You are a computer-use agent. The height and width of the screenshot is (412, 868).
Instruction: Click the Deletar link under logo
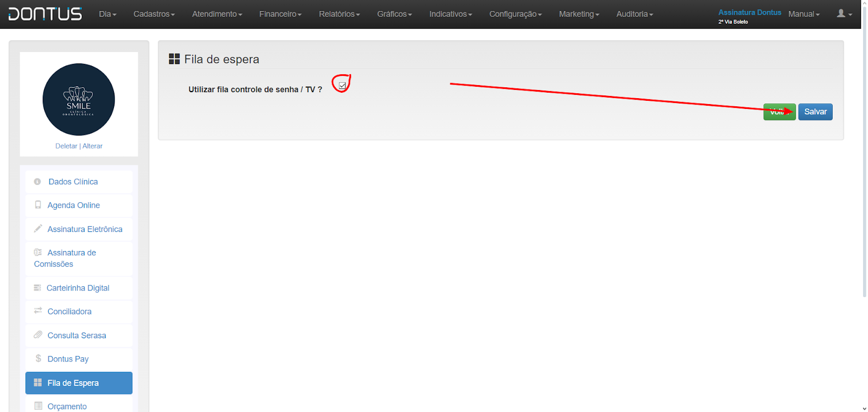pos(66,146)
